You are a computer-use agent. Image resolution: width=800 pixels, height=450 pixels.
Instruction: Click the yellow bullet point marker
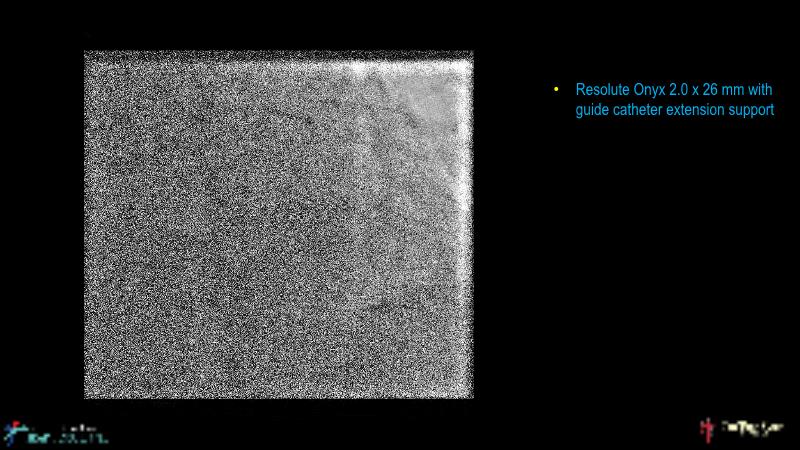click(556, 91)
